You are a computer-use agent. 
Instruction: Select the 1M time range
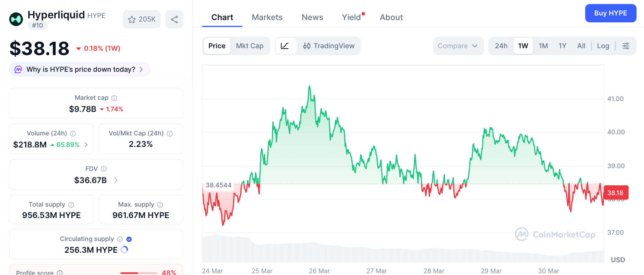543,46
